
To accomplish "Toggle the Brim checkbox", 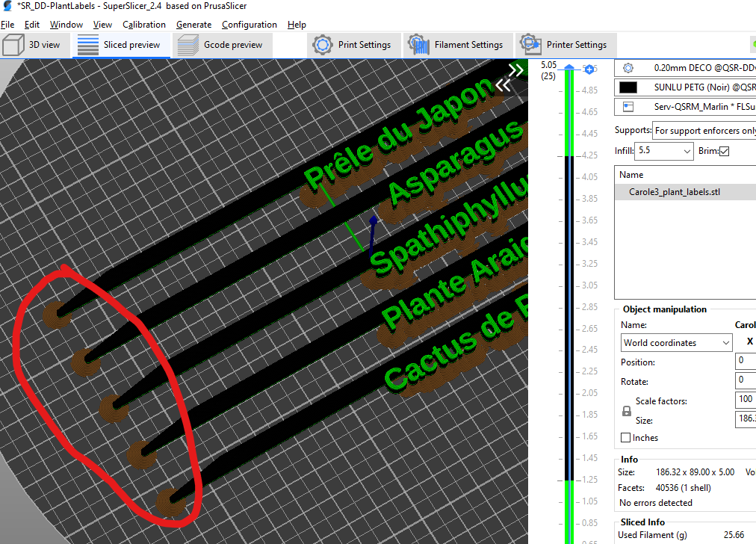I will click(x=724, y=152).
